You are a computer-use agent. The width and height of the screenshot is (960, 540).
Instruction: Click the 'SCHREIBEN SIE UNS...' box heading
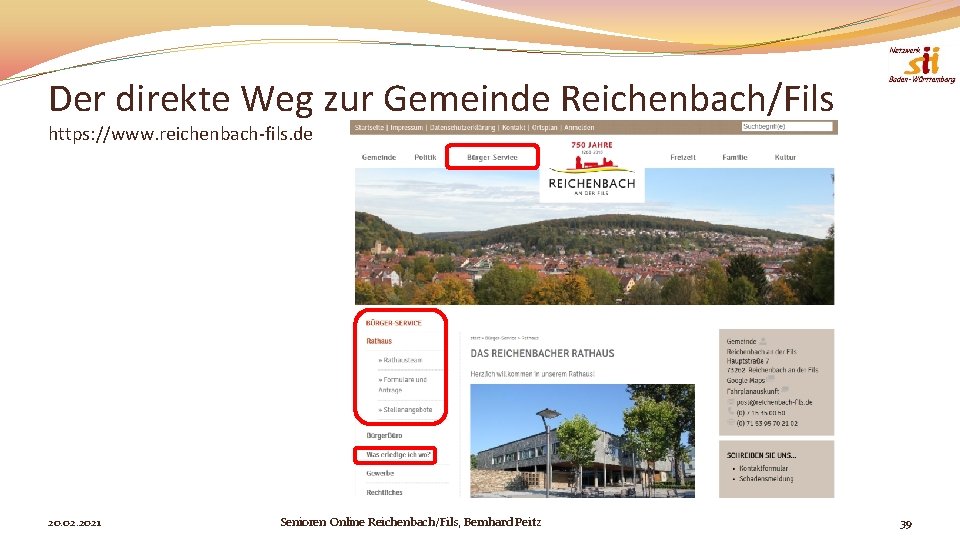point(761,456)
